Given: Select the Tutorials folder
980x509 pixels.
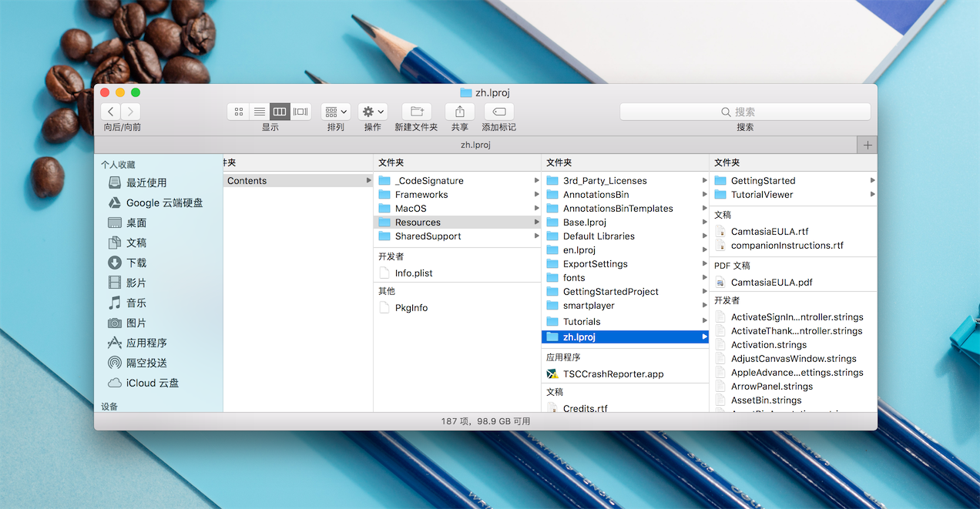Looking at the screenshot, I should [x=625, y=322].
